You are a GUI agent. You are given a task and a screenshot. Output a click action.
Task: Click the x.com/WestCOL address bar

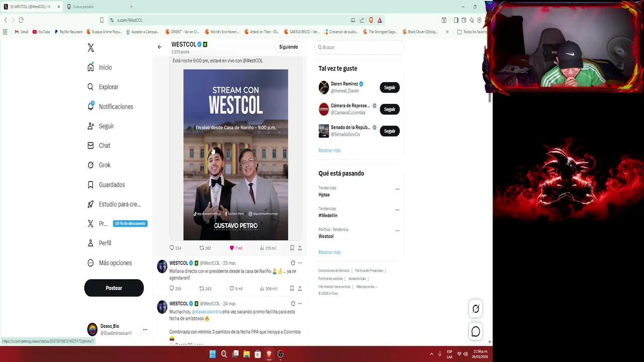pyautogui.click(x=231, y=20)
